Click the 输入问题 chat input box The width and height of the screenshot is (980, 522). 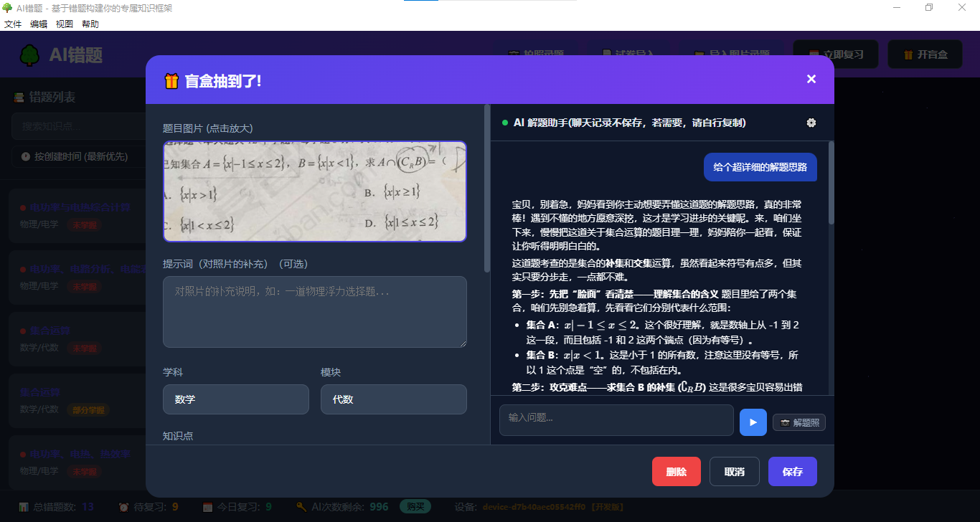(x=616, y=420)
